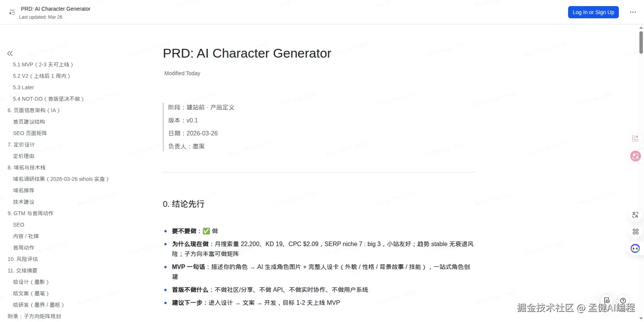644x322 pixels.
Task: Click 10. 风险评估 in the sidebar
Action: coord(22,259)
